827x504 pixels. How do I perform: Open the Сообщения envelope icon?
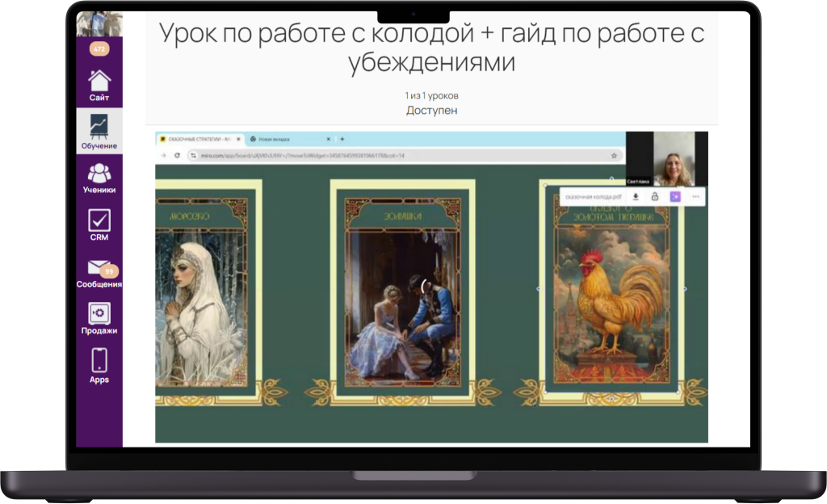(x=99, y=267)
